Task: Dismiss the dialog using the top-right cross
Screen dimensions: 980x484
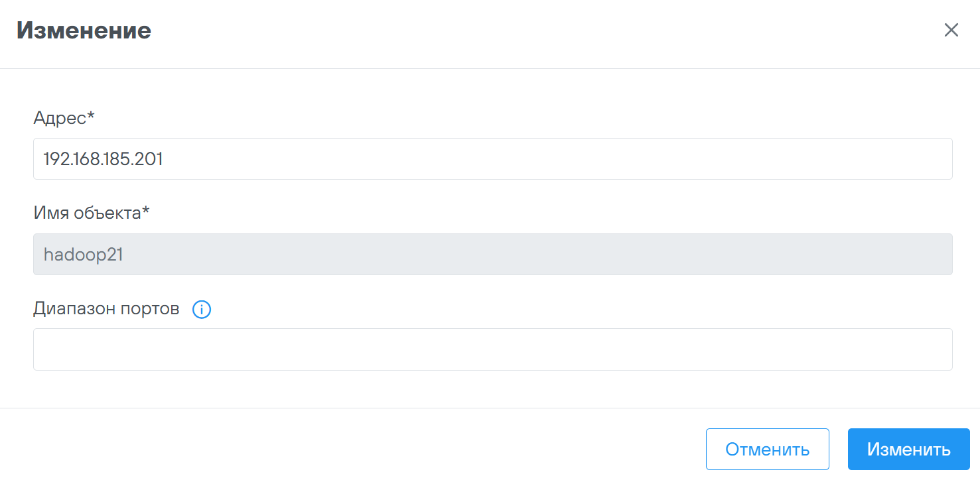Action: 951,30
